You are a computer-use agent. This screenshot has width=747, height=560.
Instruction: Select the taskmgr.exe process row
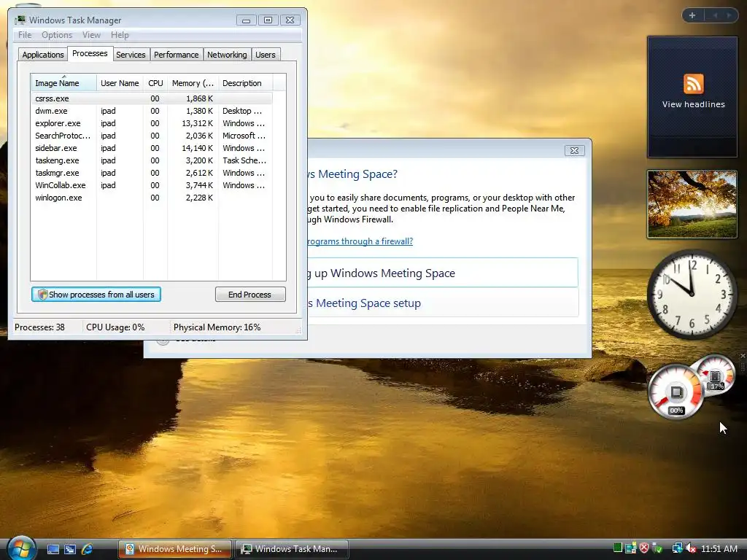(x=152, y=173)
